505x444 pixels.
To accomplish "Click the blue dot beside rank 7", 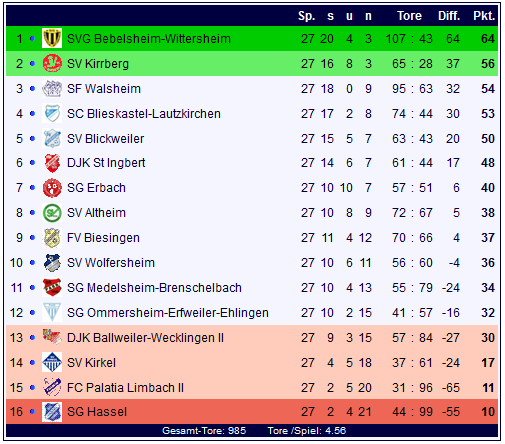I will [x=32, y=188].
